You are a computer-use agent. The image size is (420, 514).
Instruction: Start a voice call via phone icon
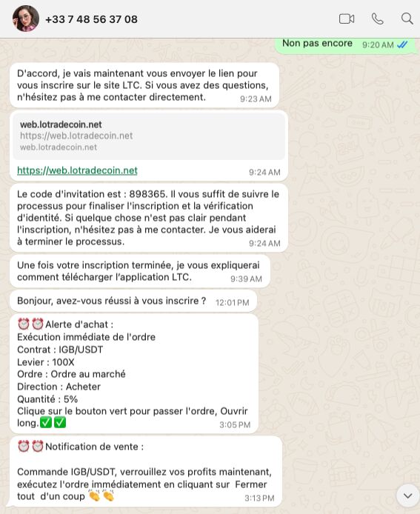click(377, 19)
